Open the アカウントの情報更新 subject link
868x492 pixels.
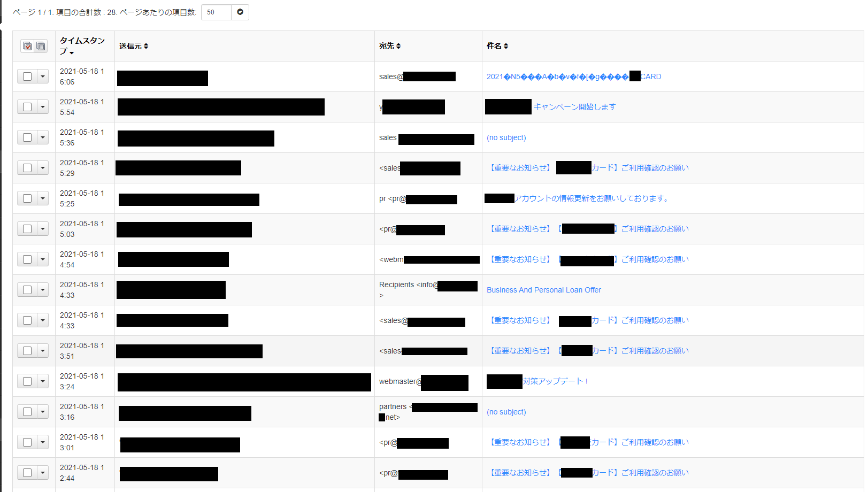pos(591,198)
